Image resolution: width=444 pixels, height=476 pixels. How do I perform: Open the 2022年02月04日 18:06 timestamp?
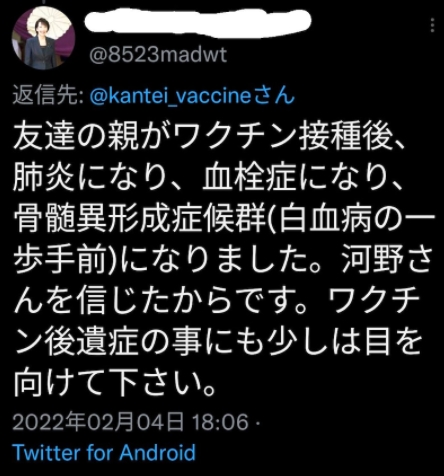[131, 421]
